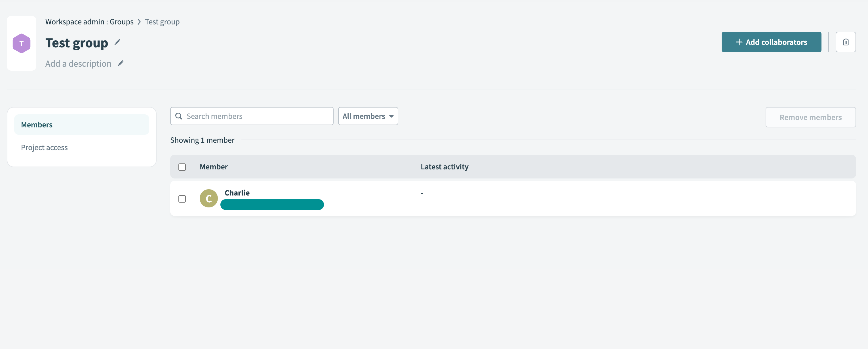Click the magnifier icon in search box

[179, 116]
